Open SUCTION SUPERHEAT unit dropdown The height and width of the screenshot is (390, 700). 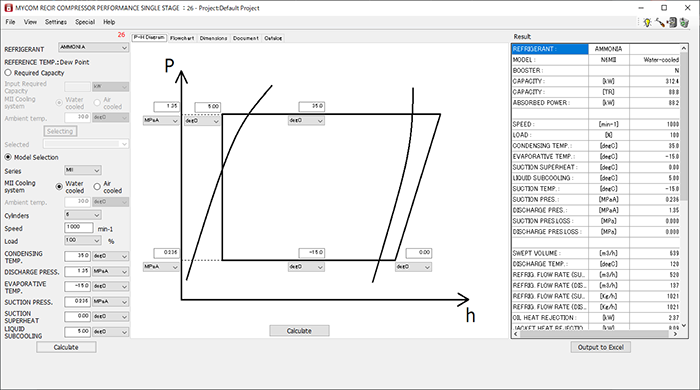110,316
